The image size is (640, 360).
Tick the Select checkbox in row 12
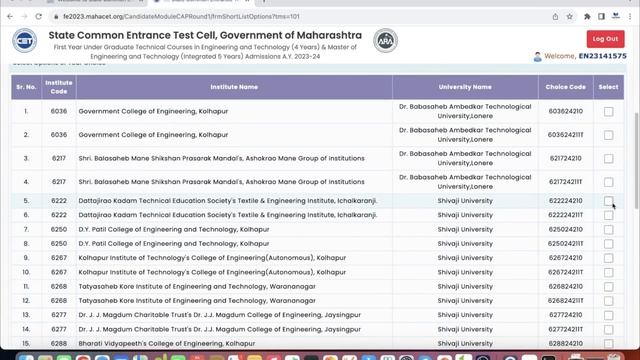point(608,301)
